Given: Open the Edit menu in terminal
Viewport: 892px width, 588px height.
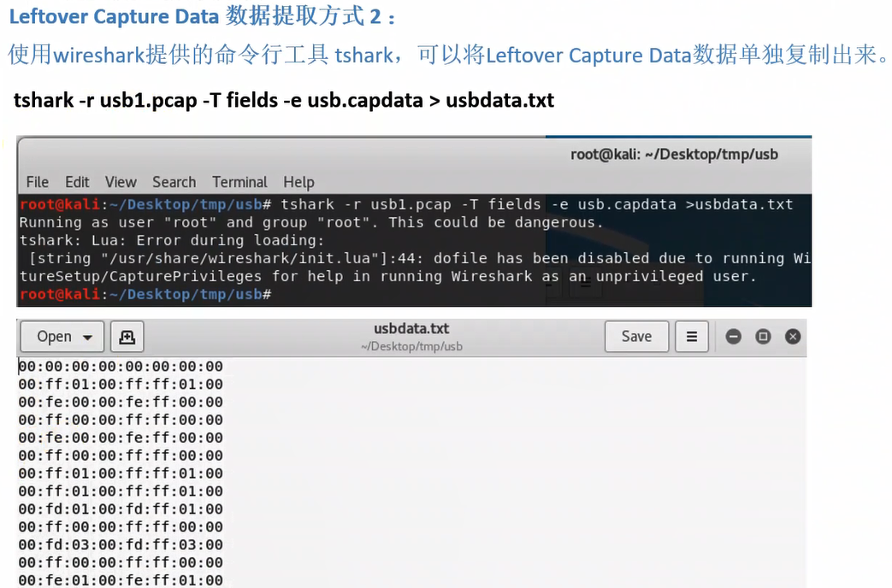Looking at the screenshot, I should (77, 182).
